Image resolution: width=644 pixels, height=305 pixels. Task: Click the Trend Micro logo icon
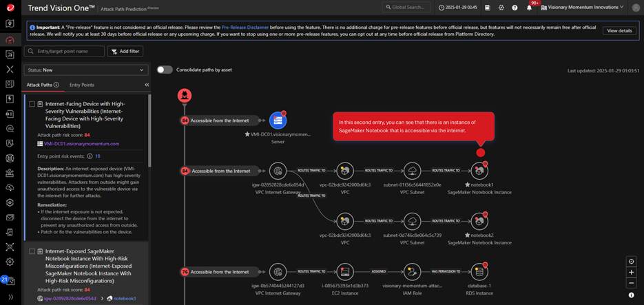10,8
